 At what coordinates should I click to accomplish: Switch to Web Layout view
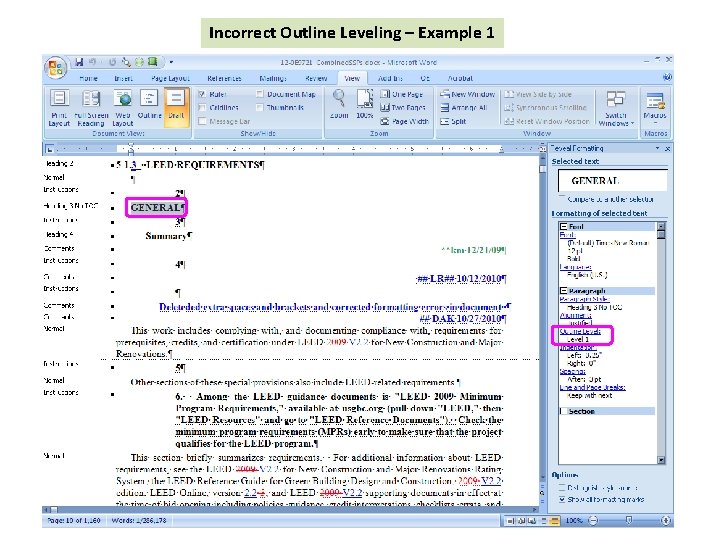[123, 107]
